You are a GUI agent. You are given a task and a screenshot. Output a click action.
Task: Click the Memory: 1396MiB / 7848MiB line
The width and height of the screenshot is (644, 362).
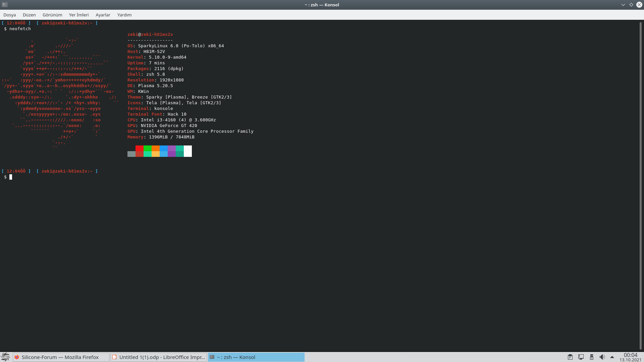pos(161,137)
